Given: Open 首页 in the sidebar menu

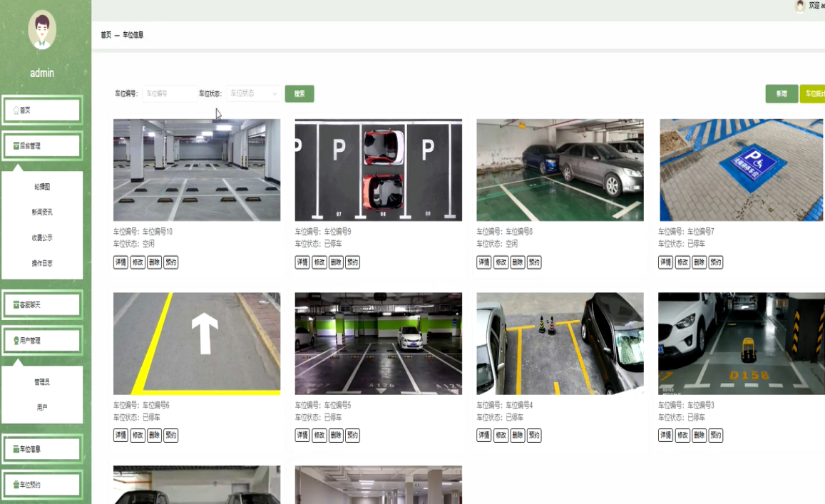Looking at the screenshot, I should point(42,110).
